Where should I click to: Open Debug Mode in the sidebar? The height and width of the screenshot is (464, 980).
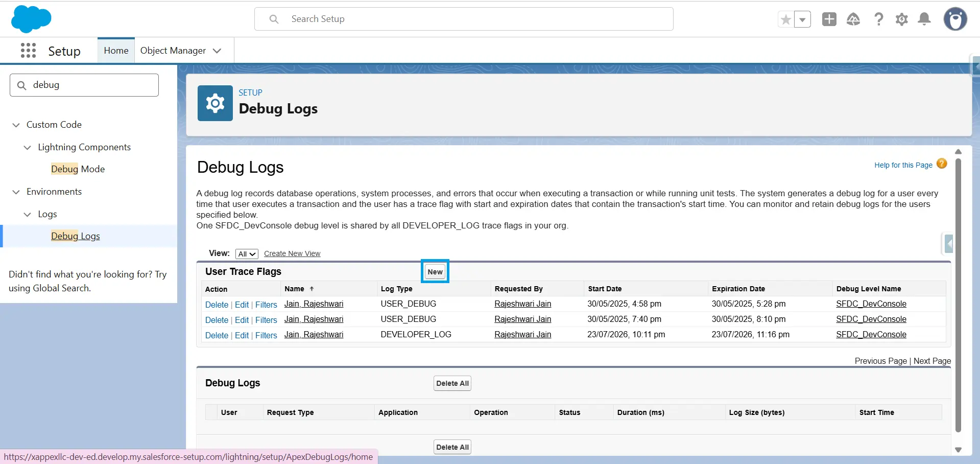point(78,169)
